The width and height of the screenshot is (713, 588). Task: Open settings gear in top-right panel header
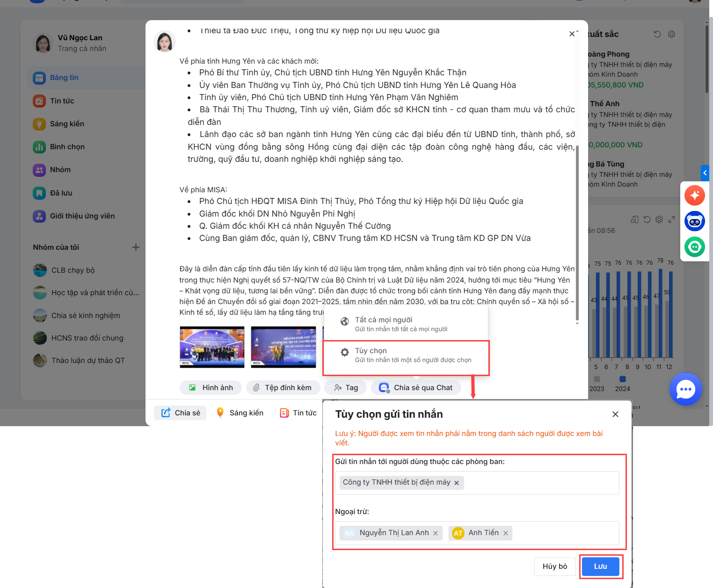click(671, 34)
